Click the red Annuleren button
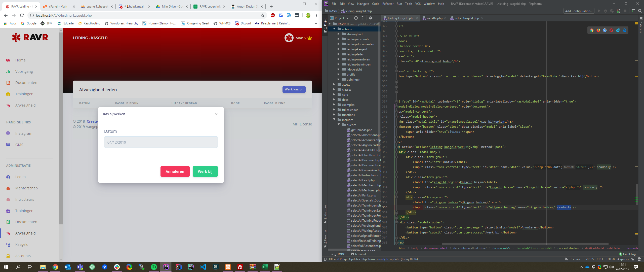644x272 pixels. [x=175, y=172]
